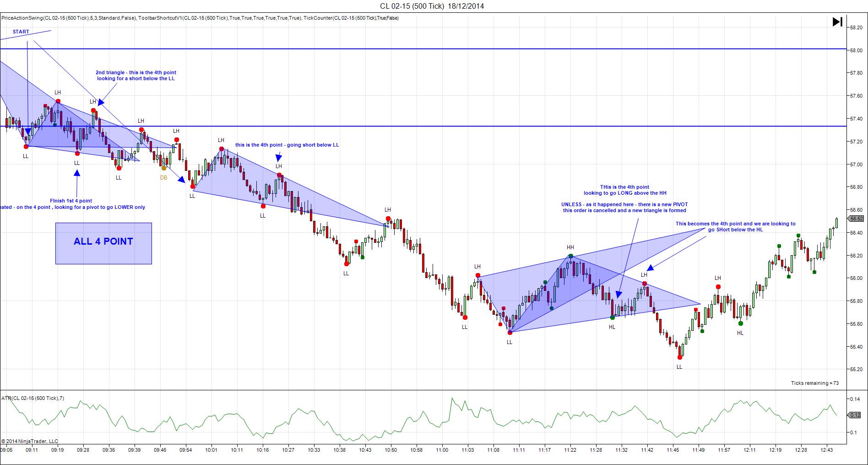
Task: Click the 11:57 time axis label
Action: (x=724, y=450)
